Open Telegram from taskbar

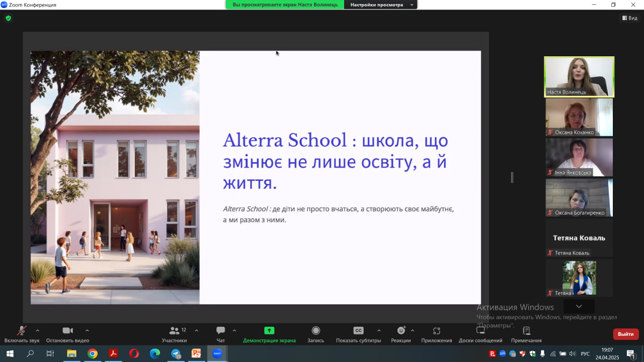[x=176, y=353]
